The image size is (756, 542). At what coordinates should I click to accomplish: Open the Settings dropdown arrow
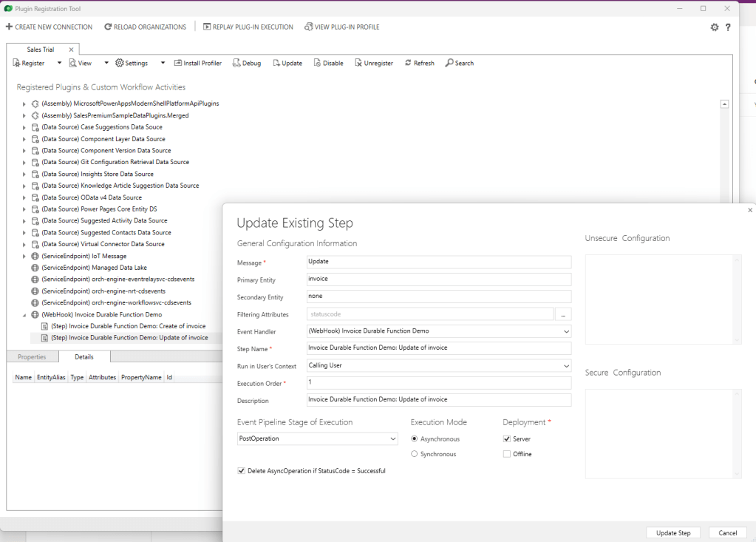coord(163,63)
